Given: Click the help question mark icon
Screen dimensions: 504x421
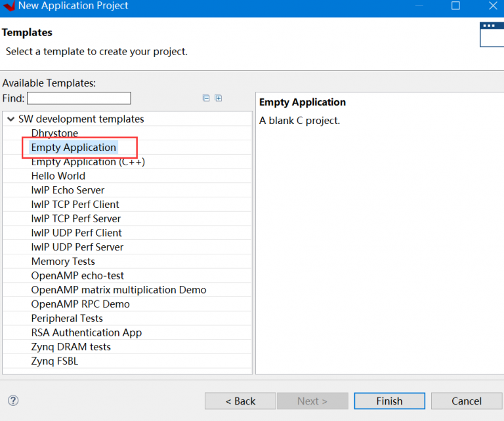Looking at the screenshot, I should coord(13,400).
